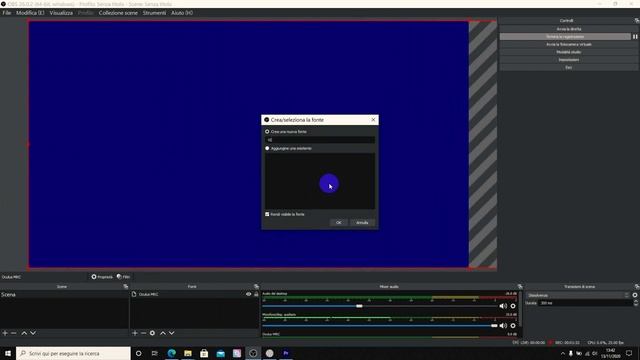Image resolution: width=640 pixels, height=360 pixels.
Task: Move the source up in the Fonti panel
Action: (x=163, y=333)
